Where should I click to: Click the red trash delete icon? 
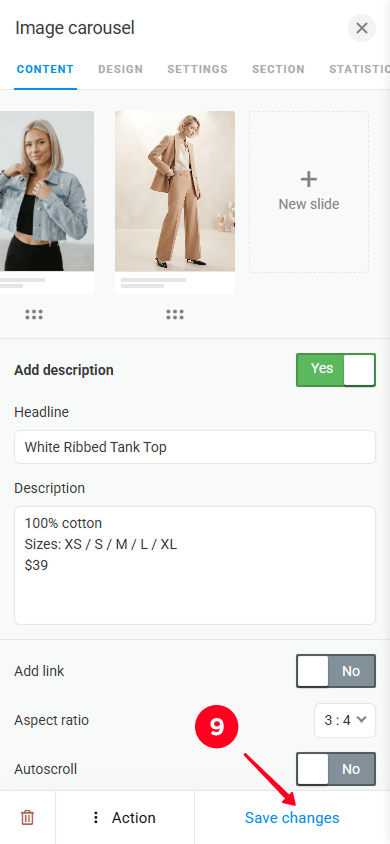click(27, 818)
